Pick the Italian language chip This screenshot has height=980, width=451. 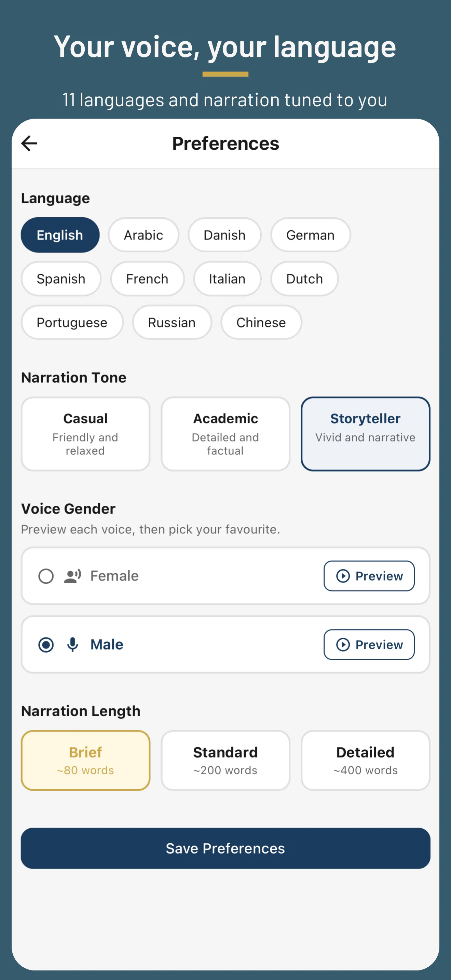tap(227, 279)
